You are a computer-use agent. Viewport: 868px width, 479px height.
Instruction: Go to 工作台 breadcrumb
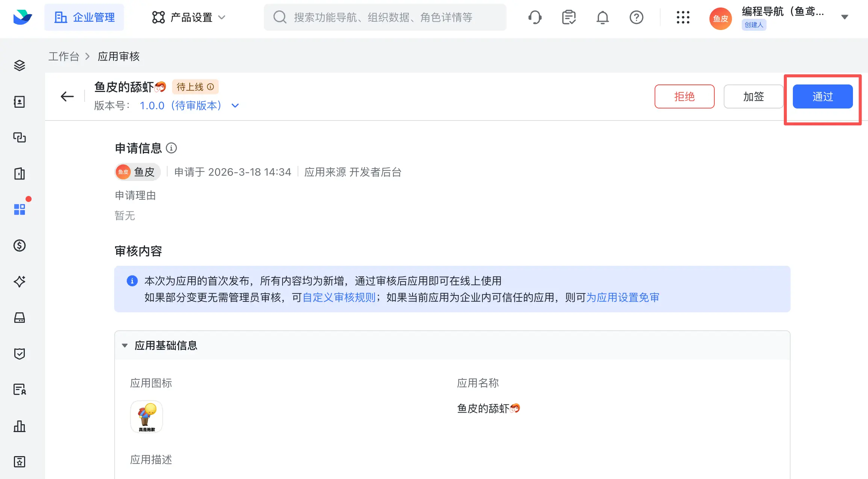pyautogui.click(x=64, y=56)
